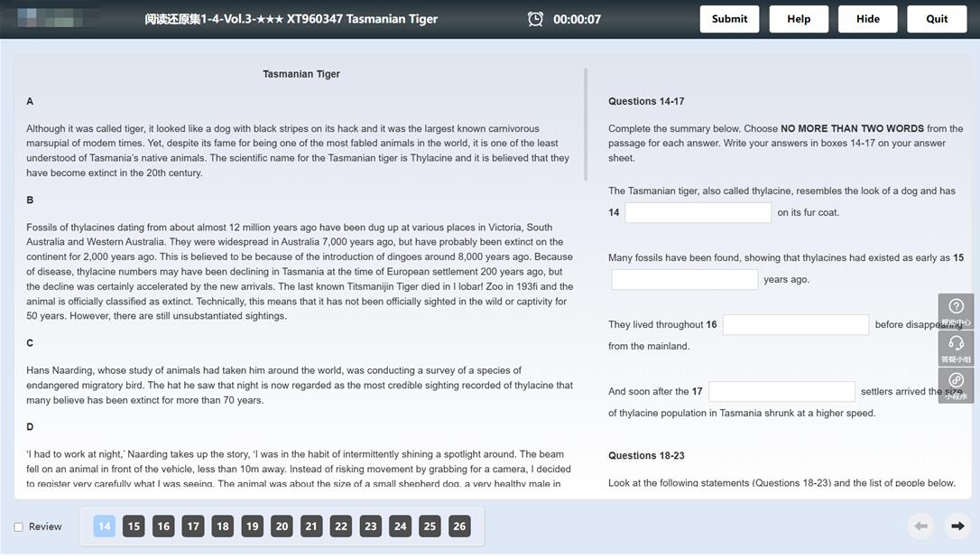Click the 'Questions 18-23' heading
The height and width of the screenshot is (559, 980).
coord(646,456)
